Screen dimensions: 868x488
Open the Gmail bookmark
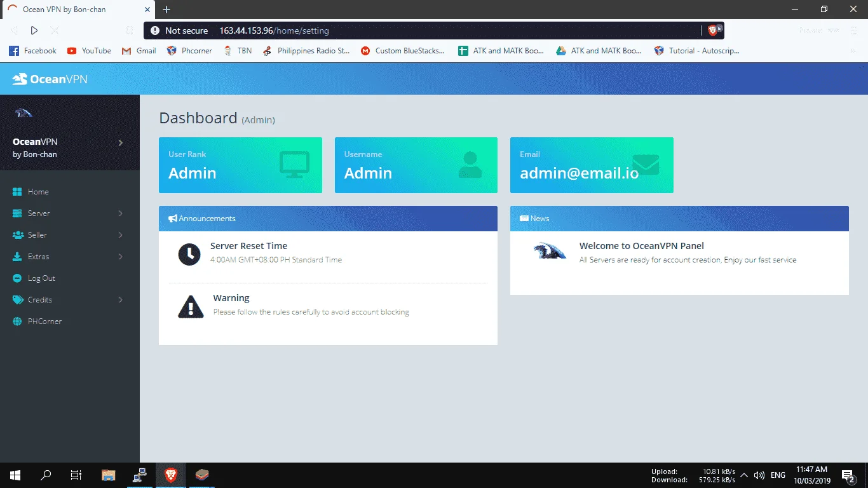coord(139,51)
